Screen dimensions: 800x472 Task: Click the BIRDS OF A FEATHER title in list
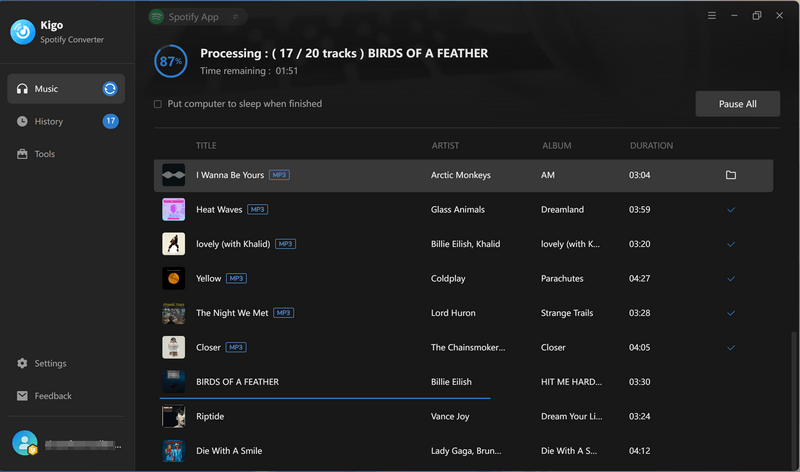point(237,382)
